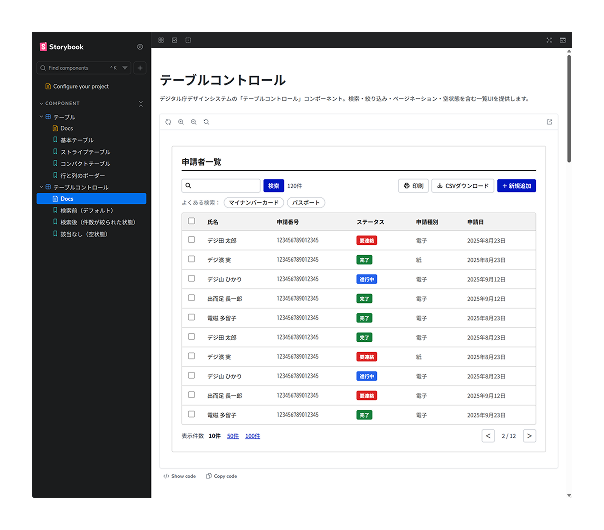Zoom out the story preview
The width and height of the screenshot is (604, 530).
[x=194, y=122]
